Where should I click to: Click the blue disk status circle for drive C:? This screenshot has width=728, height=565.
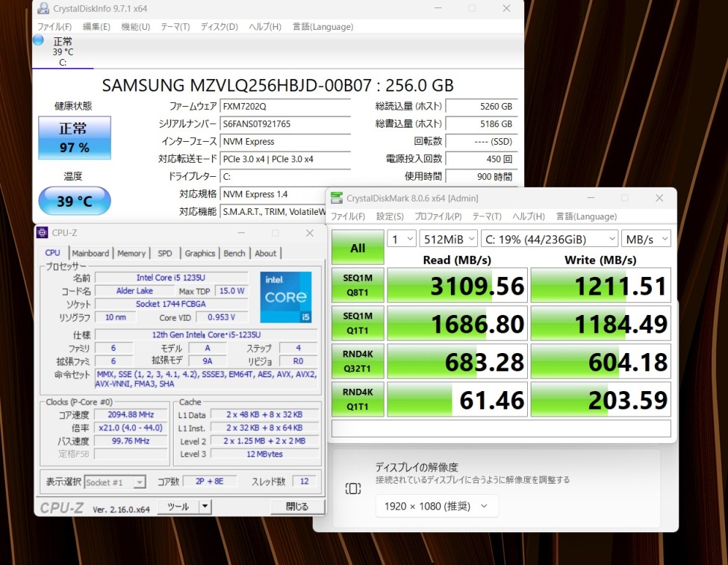coord(39,40)
